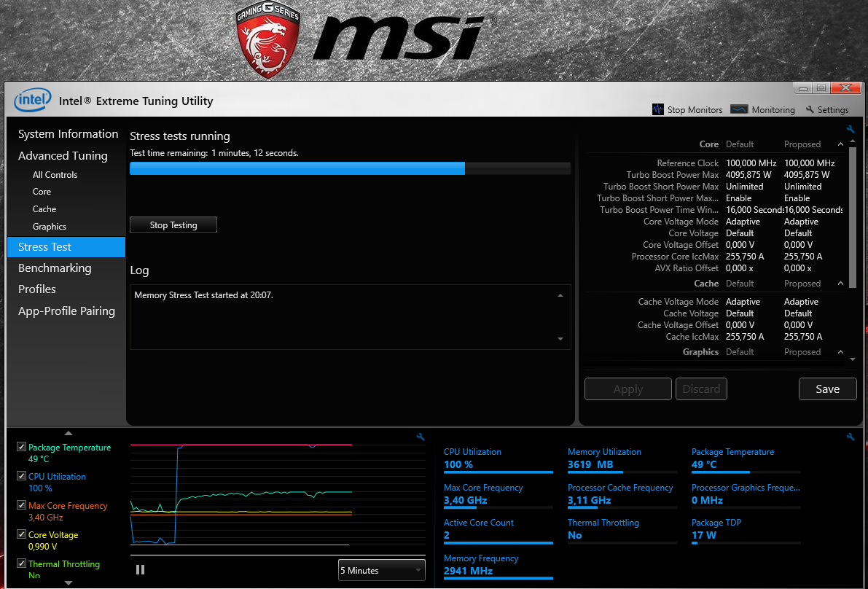Click the Package TDP 17 W tile
Viewport: 868px width, 589px height.
pyautogui.click(x=746, y=531)
